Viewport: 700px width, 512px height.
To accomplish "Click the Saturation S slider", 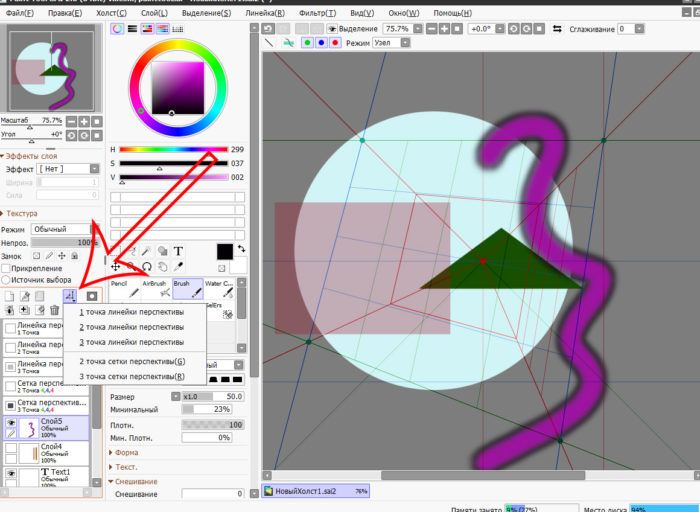I will coord(174,163).
